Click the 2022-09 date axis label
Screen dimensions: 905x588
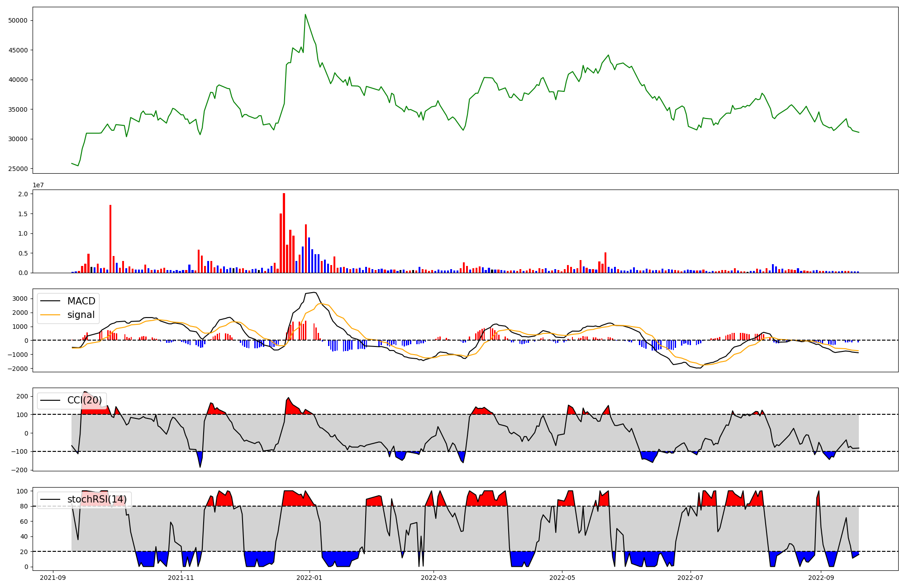pos(821,578)
